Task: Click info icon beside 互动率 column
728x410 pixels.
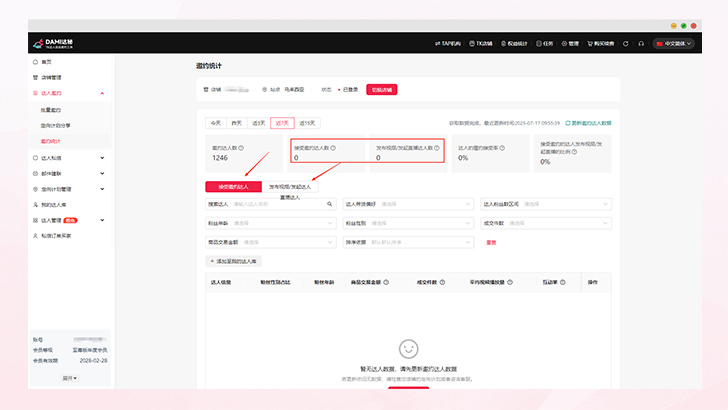Action: (x=563, y=282)
